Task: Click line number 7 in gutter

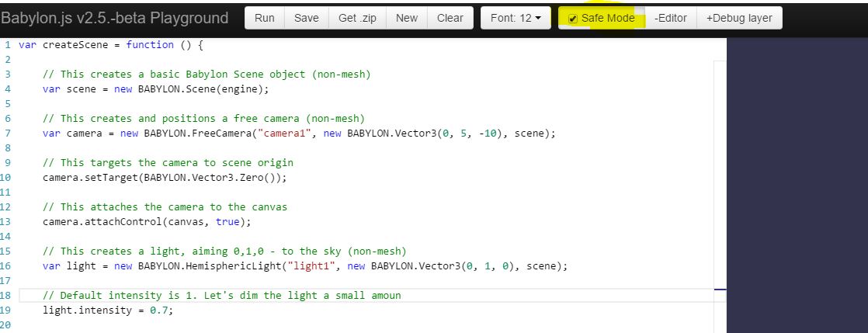Action: point(8,134)
